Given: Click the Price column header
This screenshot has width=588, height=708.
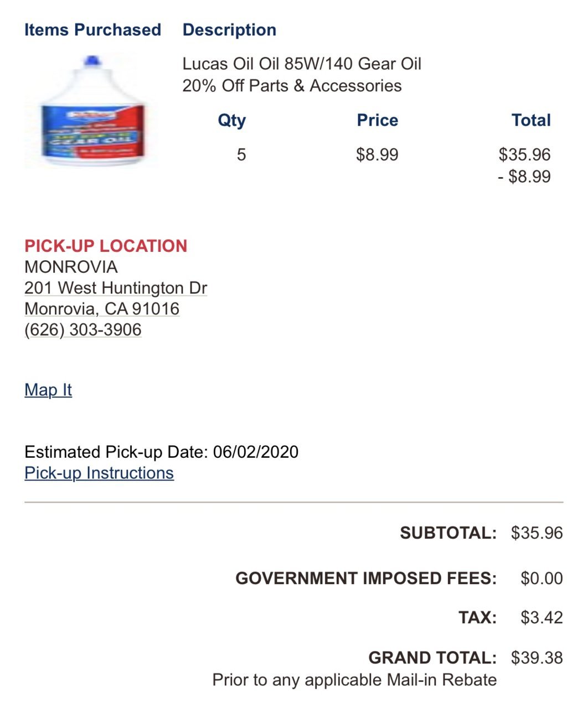Looking at the screenshot, I should [x=377, y=120].
